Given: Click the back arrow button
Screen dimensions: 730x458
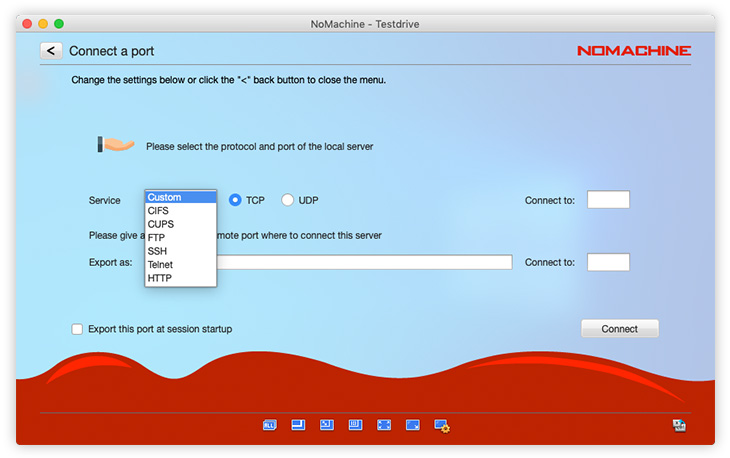Looking at the screenshot, I should (51, 50).
